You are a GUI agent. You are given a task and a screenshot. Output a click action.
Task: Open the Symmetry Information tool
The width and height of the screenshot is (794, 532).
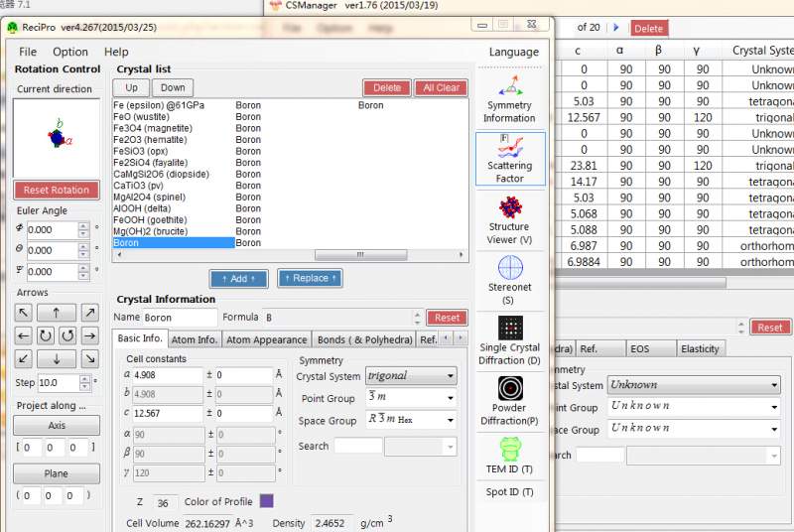pyautogui.click(x=510, y=99)
